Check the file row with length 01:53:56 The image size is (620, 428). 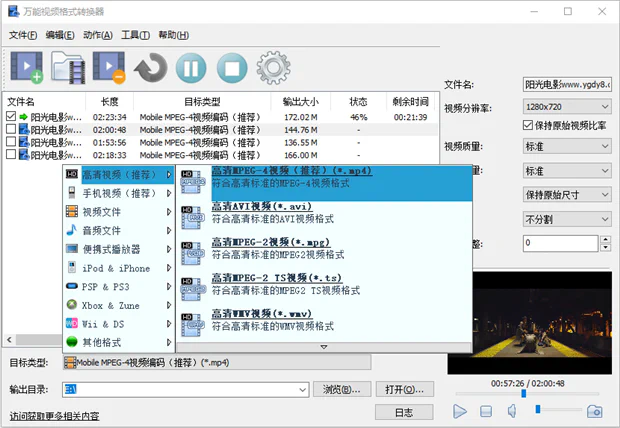11,142
